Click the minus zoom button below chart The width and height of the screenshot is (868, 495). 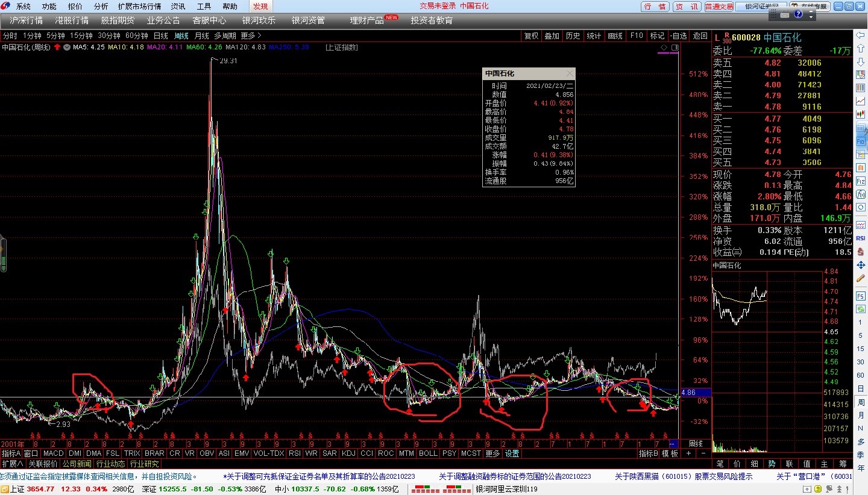click(x=703, y=453)
